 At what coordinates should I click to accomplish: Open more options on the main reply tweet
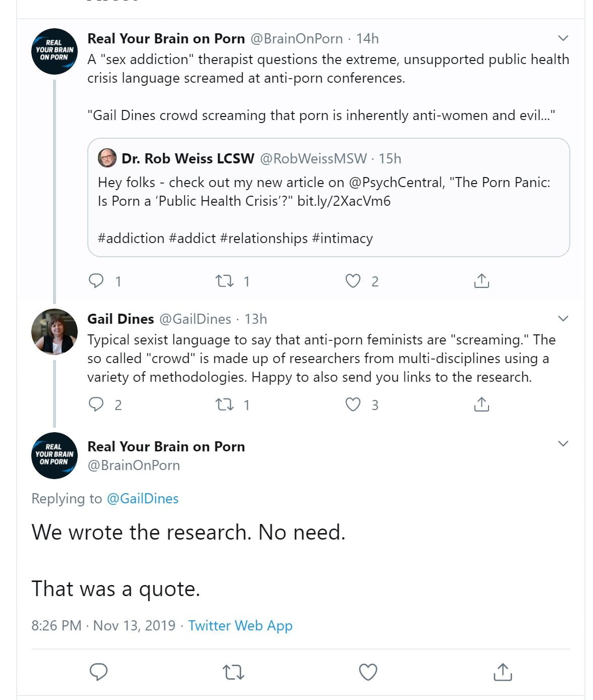(x=563, y=444)
